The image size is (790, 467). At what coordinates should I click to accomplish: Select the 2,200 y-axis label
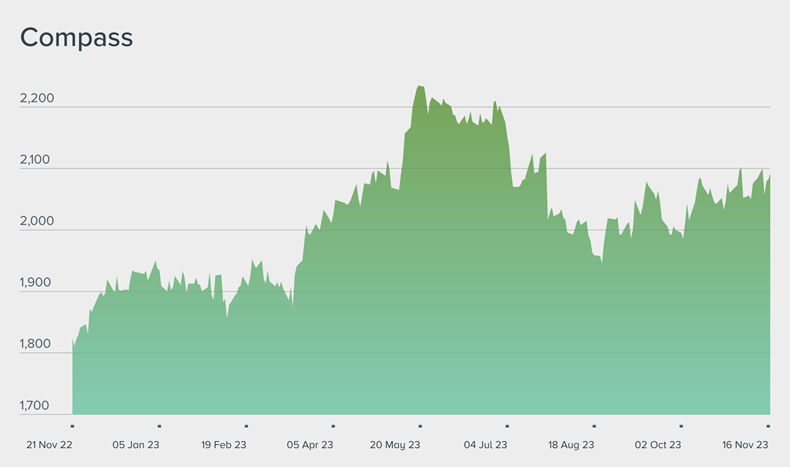[37, 99]
